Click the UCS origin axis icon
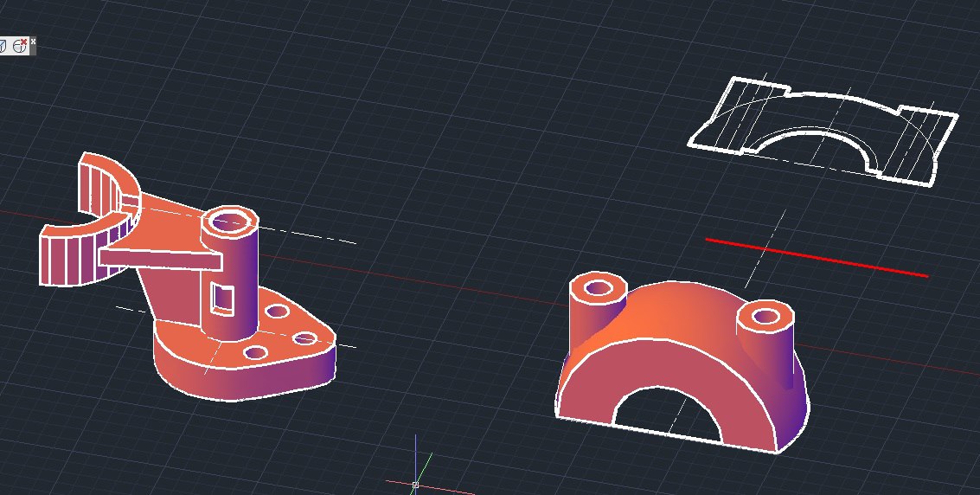This screenshot has height=495, width=980. point(415,485)
